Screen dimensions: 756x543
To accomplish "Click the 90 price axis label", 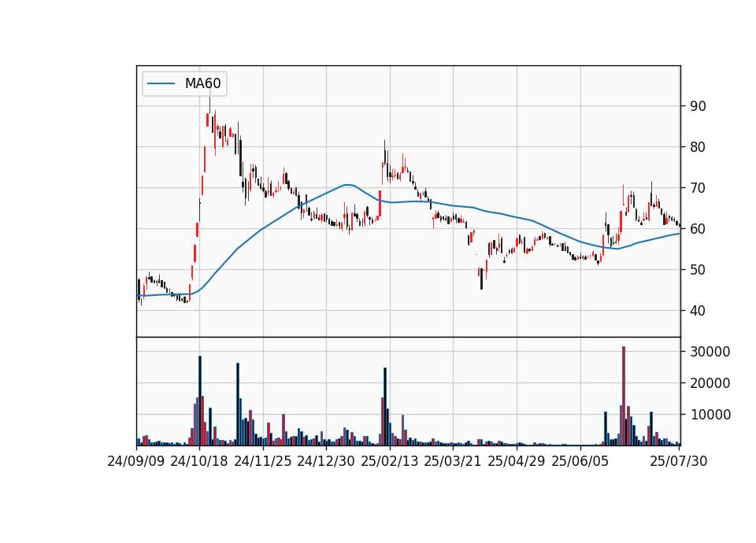I will click(x=698, y=106).
